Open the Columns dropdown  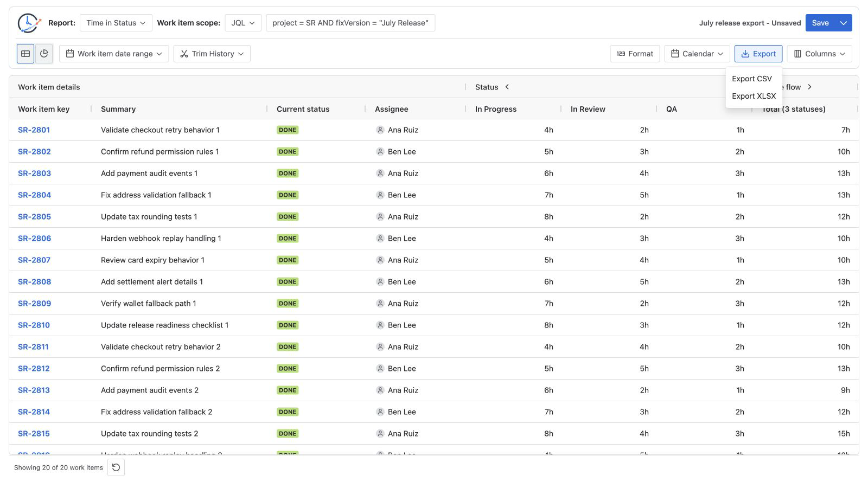pyautogui.click(x=819, y=54)
